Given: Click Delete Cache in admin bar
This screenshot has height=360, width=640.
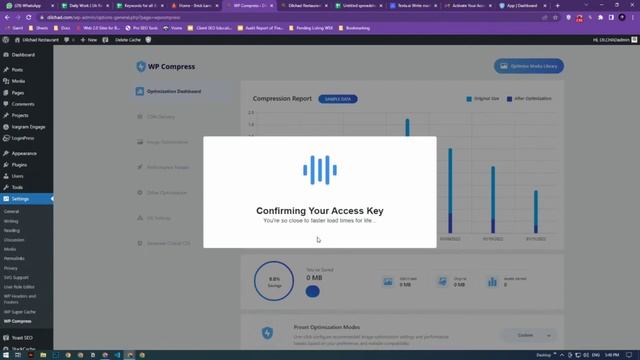Looking at the screenshot, I should tap(128, 40).
